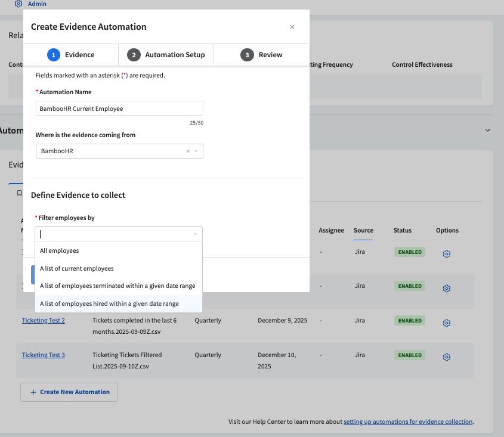Screen dimensions: 504x437
Task: Switch to the Automation Setup step
Action: [x=166, y=55]
